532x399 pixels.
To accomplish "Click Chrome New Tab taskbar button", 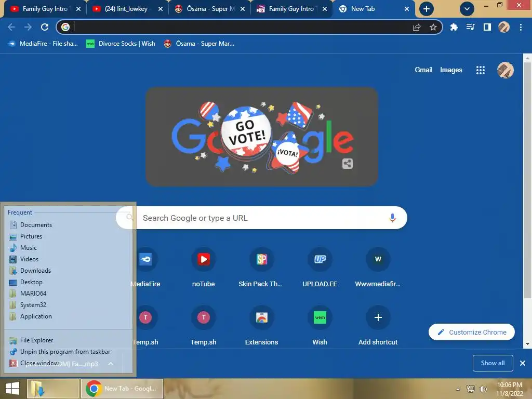I will [x=122, y=389].
